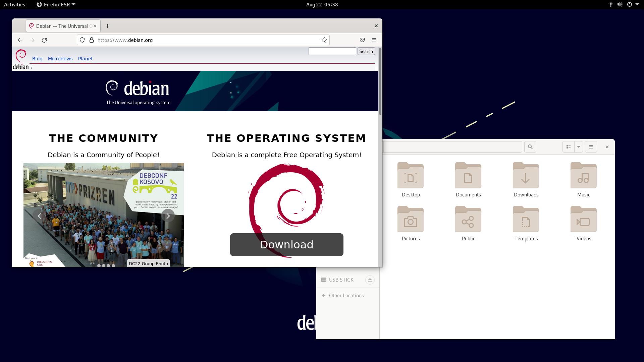Open the Documents folder in Files
Viewport: 644px width, 362px height.
coord(468,180)
